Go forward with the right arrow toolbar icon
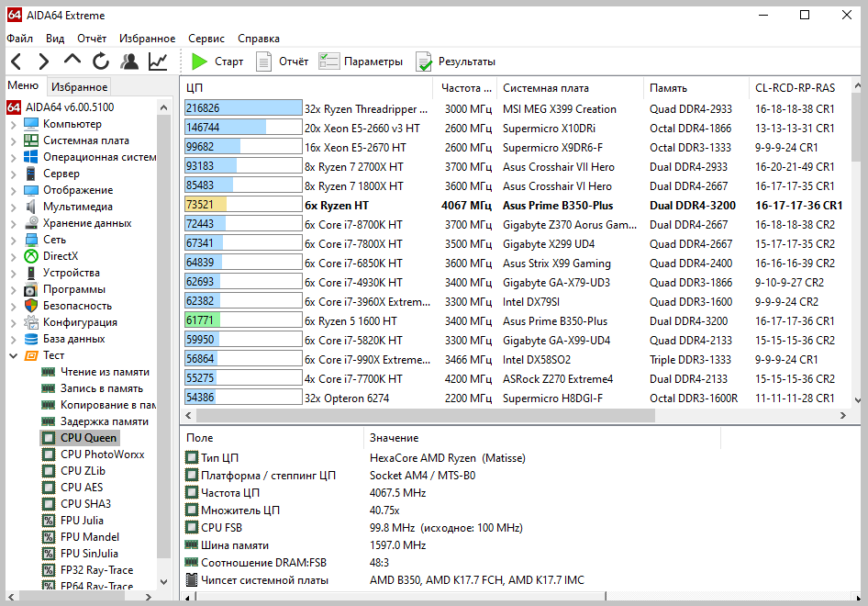Viewport: 868px width, 606px height. coord(44,62)
